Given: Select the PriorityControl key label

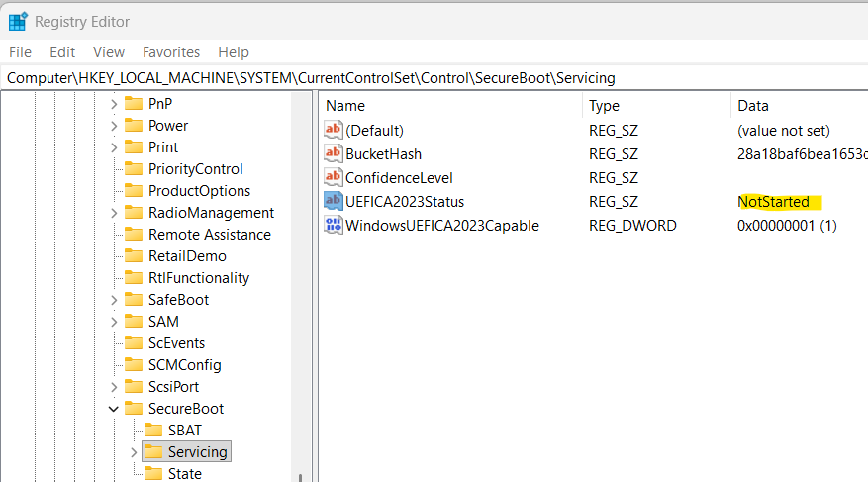Looking at the screenshot, I should [x=195, y=169].
